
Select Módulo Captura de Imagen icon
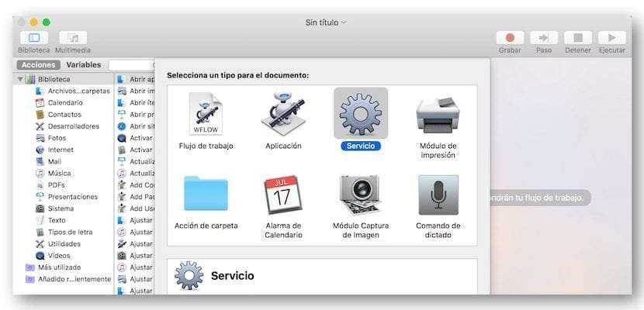tap(361, 194)
